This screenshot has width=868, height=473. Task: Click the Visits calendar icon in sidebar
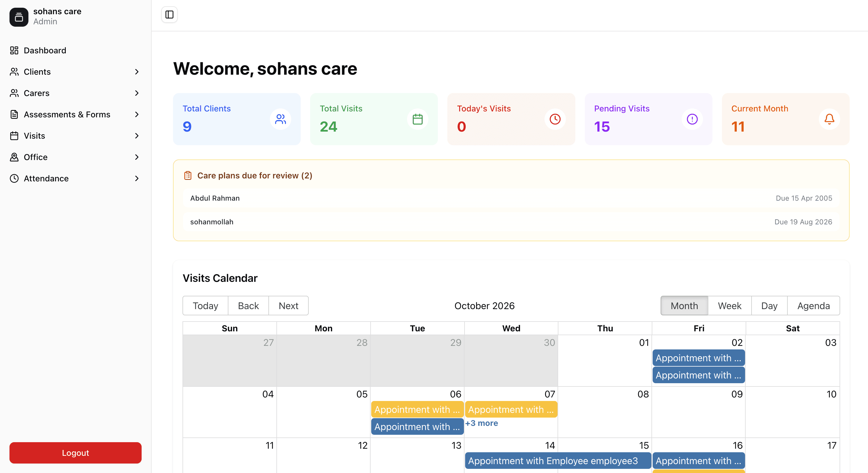point(14,136)
